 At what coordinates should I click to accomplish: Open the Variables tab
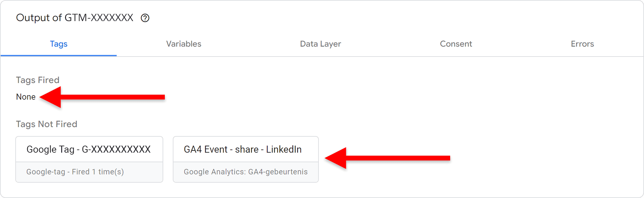click(x=184, y=44)
